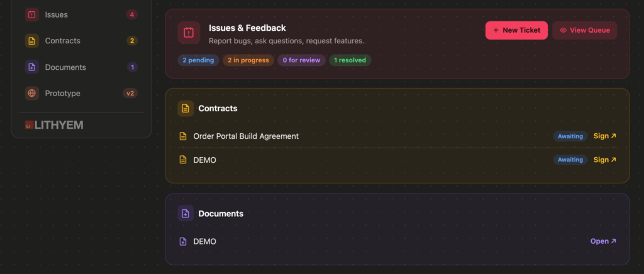Image resolution: width=644 pixels, height=274 pixels.
Task: Open Issues in the sidebar
Action: 81,14
